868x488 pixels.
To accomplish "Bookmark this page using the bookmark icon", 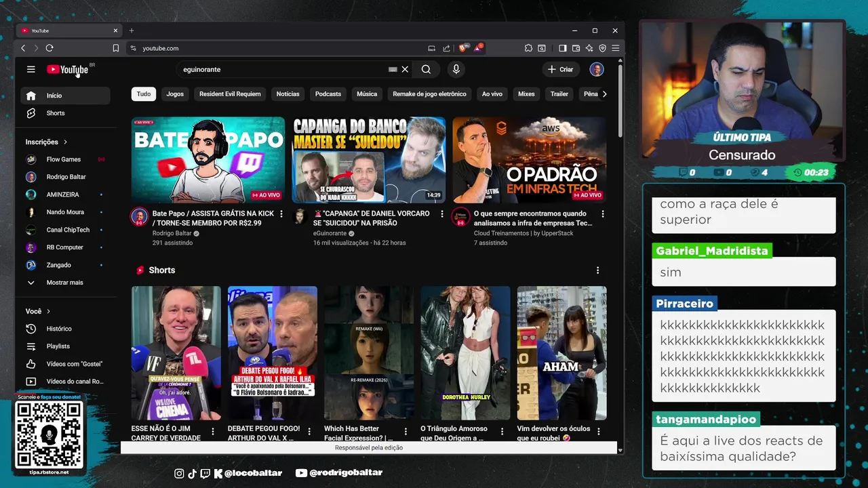I will (x=116, y=48).
